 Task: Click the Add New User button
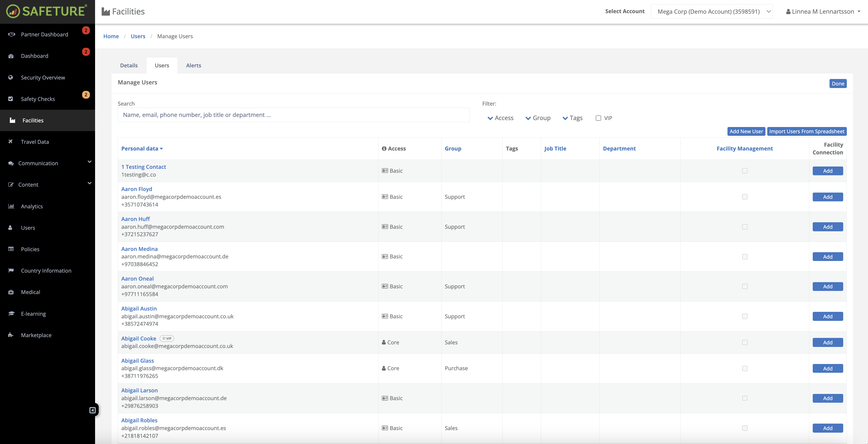pyautogui.click(x=746, y=131)
